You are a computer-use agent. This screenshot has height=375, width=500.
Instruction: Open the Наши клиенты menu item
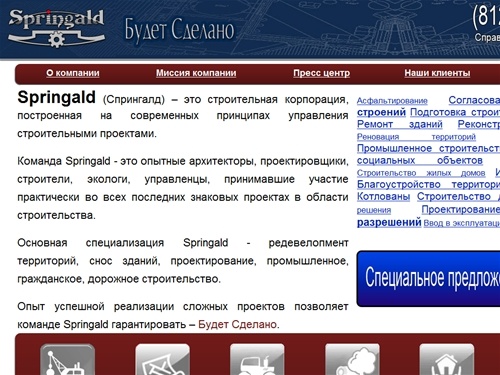[437, 73]
